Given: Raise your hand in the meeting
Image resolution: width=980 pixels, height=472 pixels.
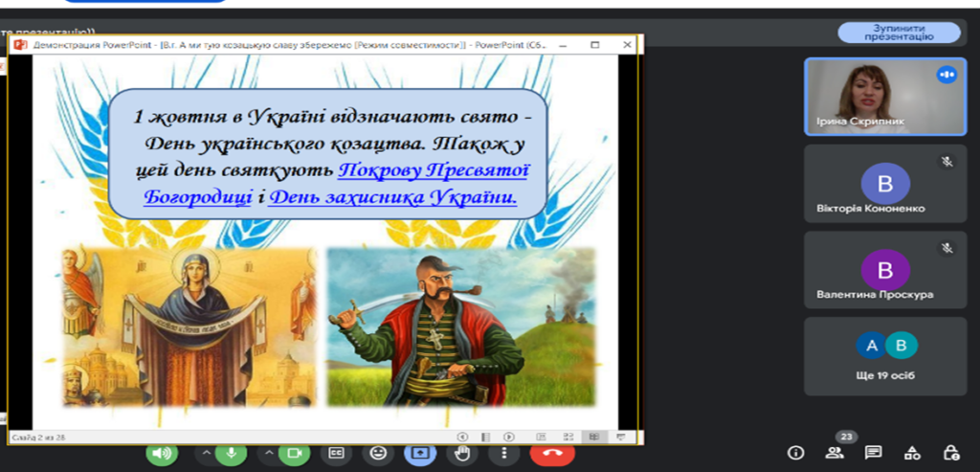Looking at the screenshot, I should click(x=463, y=454).
